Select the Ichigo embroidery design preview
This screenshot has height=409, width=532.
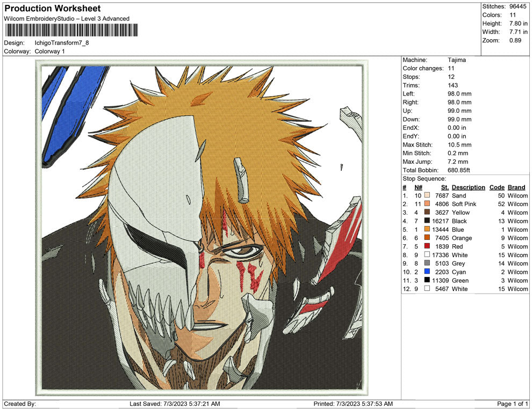pos(202,224)
